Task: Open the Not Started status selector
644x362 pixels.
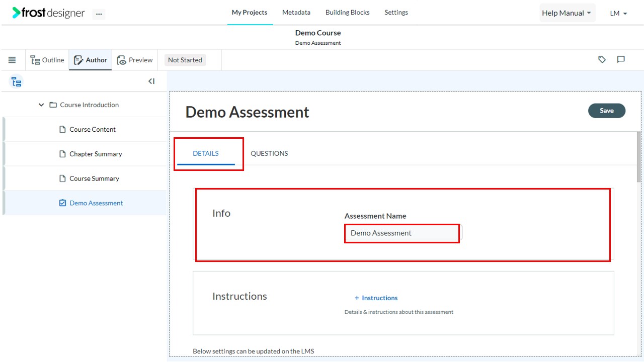Action: tap(185, 60)
